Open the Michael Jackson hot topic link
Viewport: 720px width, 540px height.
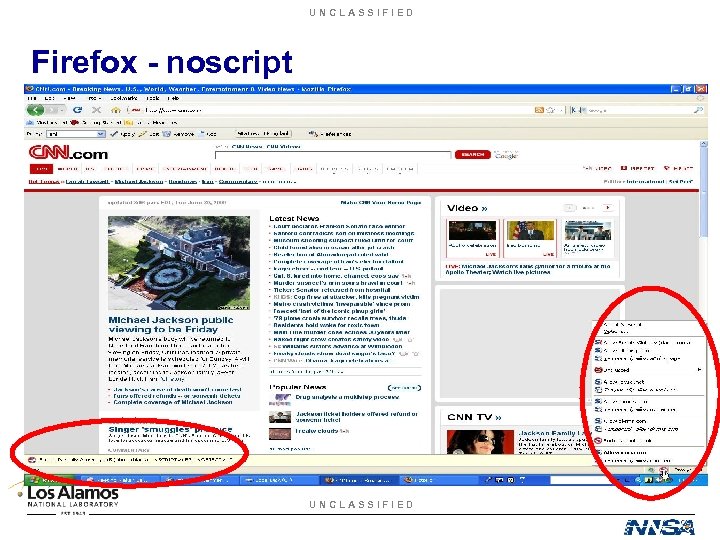coord(139,182)
